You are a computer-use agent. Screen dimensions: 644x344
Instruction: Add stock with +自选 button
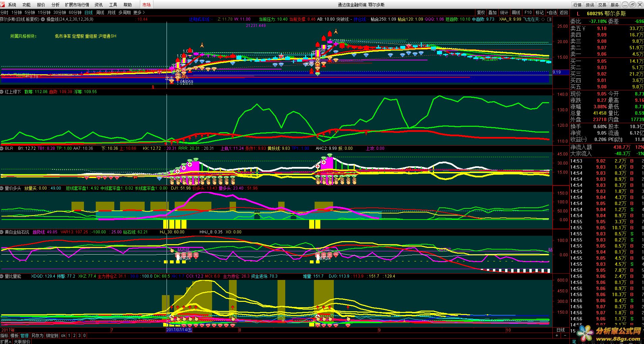pyautogui.click(x=552, y=12)
